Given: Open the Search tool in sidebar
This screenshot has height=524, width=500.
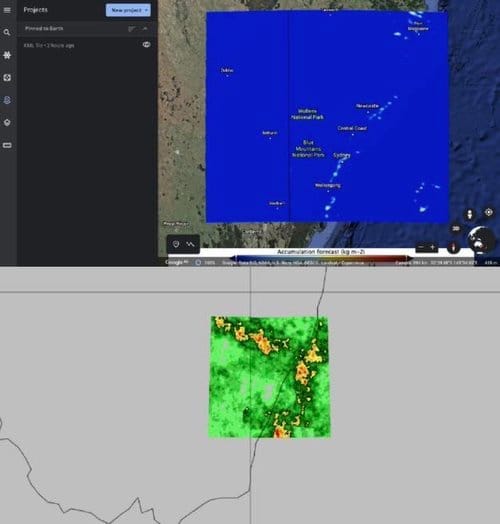Looking at the screenshot, I should [x=7, y=32].
